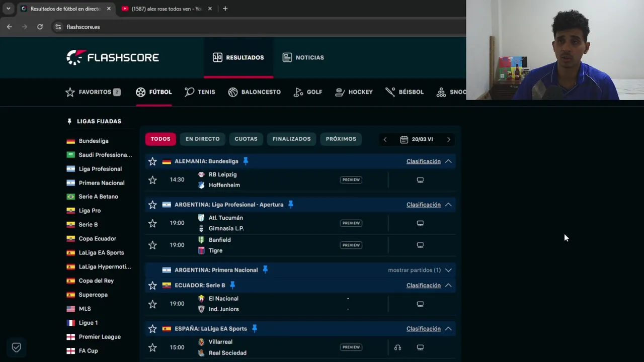Favorite the Ecuador Serie B league
Image resolution: width=644 pixels, height=362 pixels.
(152, 286)
